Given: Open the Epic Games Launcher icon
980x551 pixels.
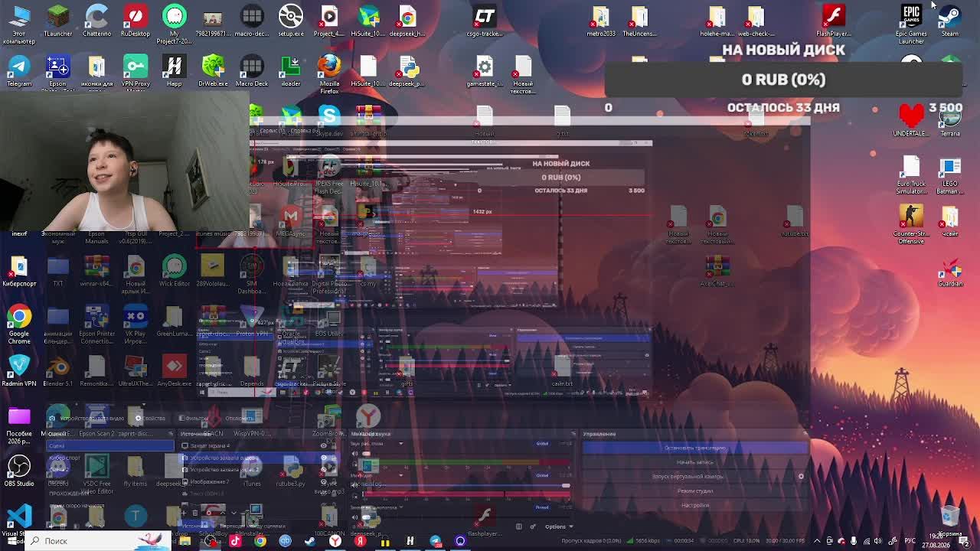Looking at the screenshot, I should (x=911, y=23).
